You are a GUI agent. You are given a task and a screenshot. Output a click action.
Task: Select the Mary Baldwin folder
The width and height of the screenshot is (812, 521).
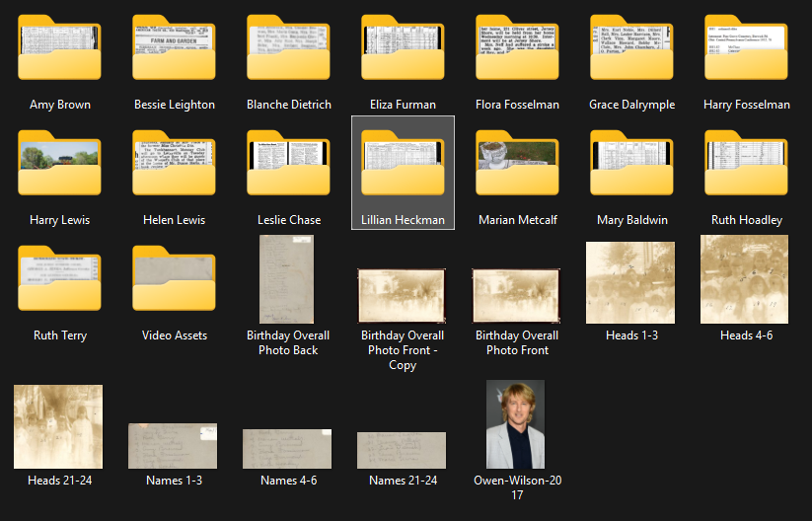[x=631, y=163]
